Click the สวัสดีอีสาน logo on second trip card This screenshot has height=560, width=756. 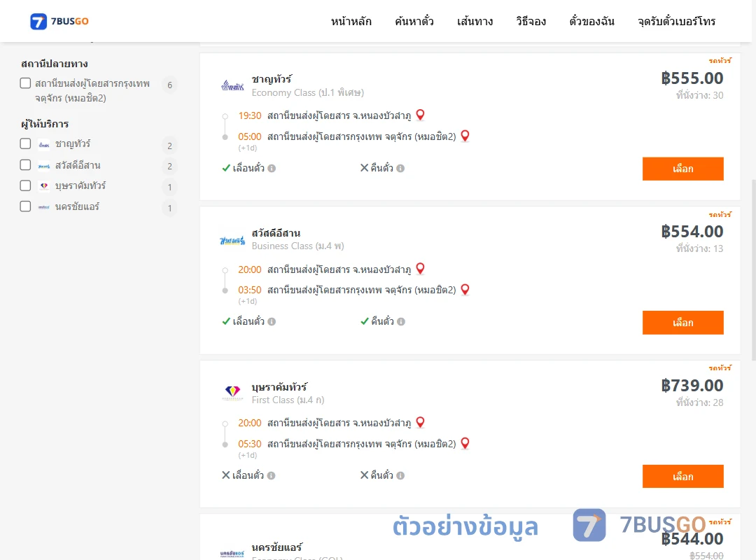(x=232, y=240)
